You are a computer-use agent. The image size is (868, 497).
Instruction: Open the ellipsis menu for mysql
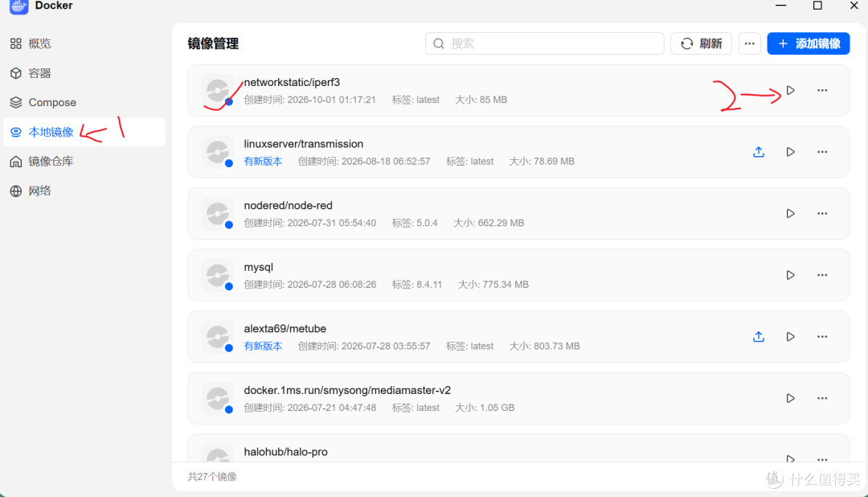[x=822, y=275]
